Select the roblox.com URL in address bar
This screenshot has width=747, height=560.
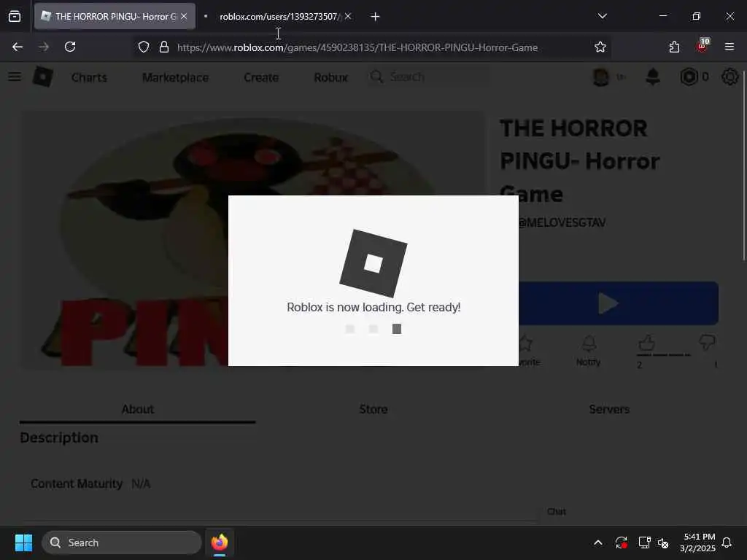click(357, 47)
